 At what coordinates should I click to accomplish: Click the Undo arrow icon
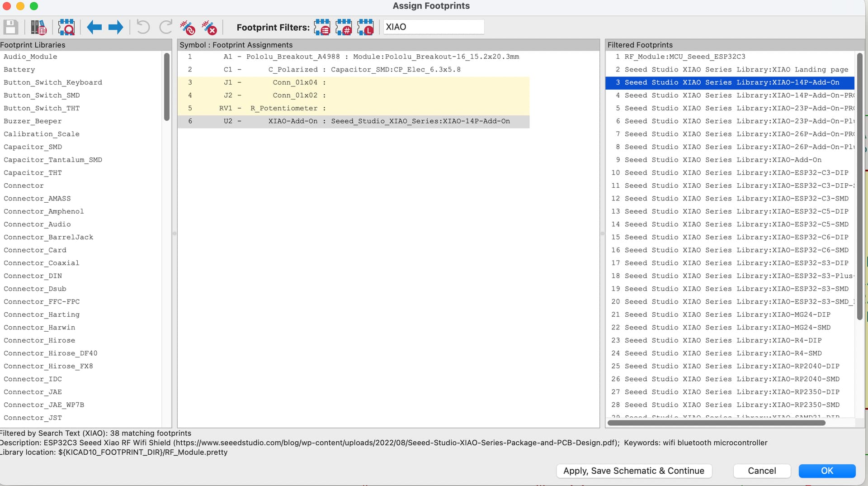point(143,27)
